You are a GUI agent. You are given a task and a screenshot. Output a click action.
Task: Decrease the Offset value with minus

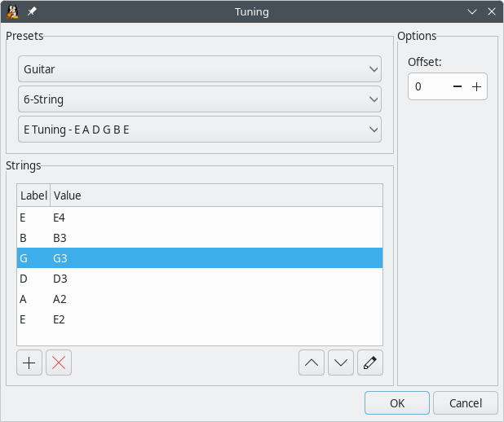[458, 86]
